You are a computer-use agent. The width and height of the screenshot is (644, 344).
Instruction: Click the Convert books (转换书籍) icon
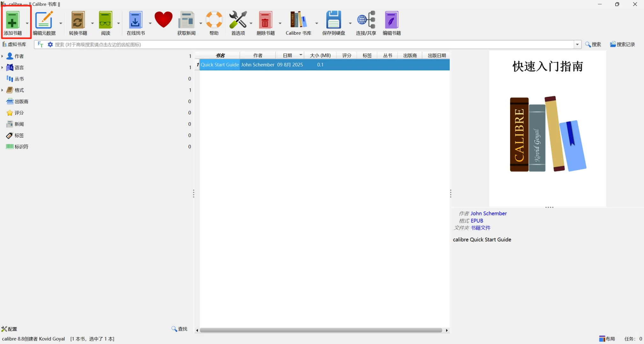[x=78, y=20]
